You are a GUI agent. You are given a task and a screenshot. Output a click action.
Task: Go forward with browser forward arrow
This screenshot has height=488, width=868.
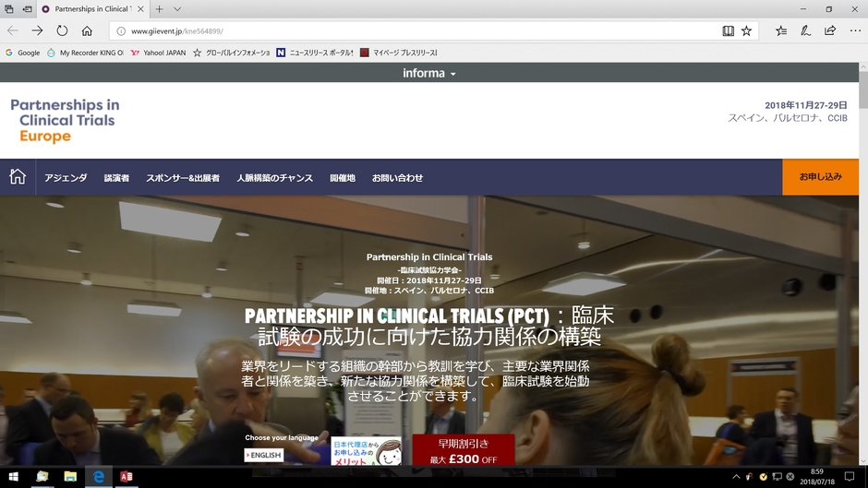tap(37, 31)
